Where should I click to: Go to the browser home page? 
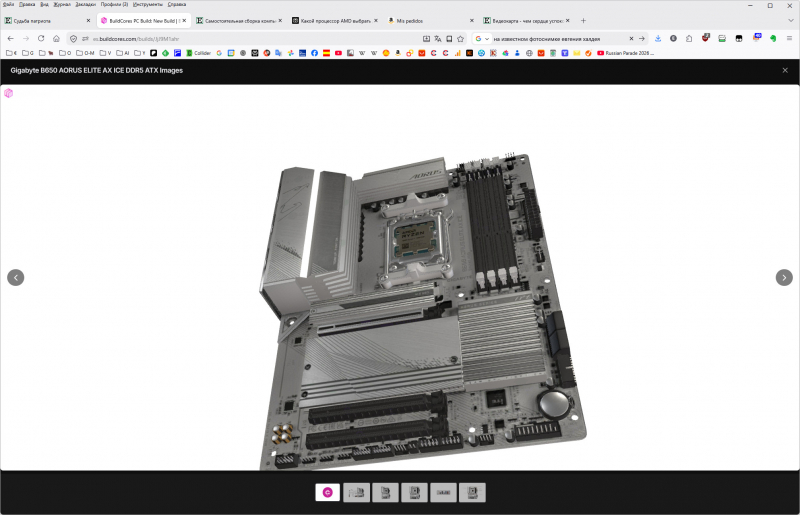point(56,39)
